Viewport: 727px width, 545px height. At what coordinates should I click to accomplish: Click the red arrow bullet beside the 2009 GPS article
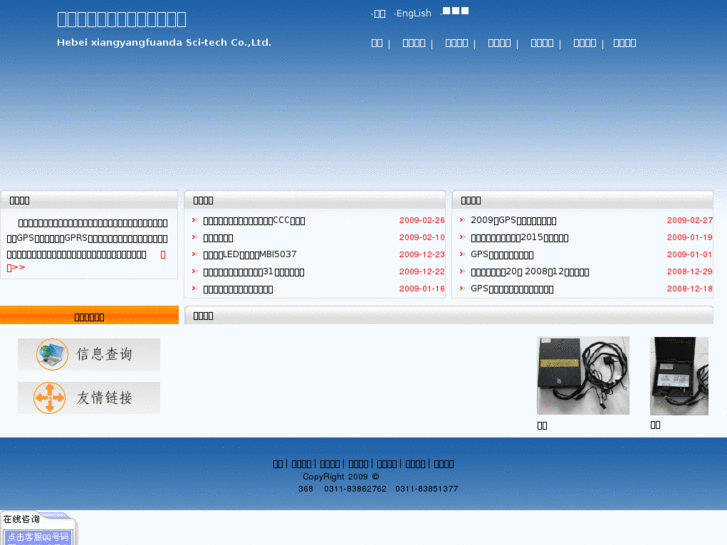462,220
